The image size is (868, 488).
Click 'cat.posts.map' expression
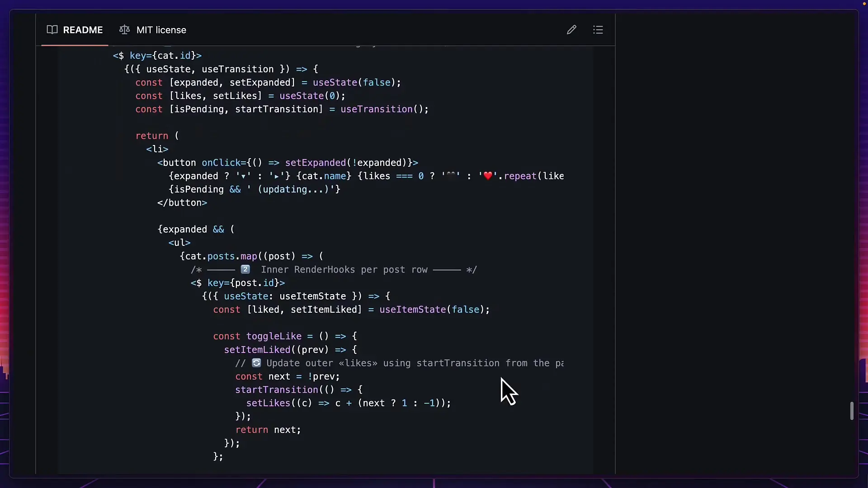coord(221,256)
